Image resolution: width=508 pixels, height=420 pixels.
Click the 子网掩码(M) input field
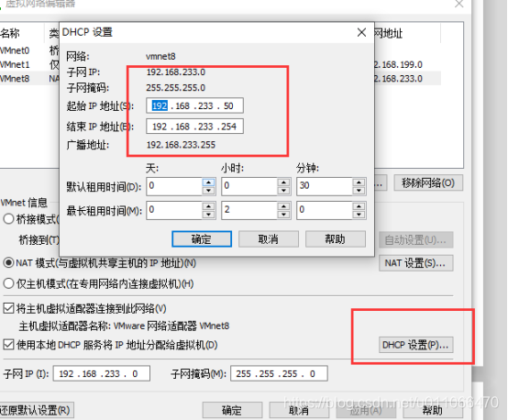click(x=279, y=373)
